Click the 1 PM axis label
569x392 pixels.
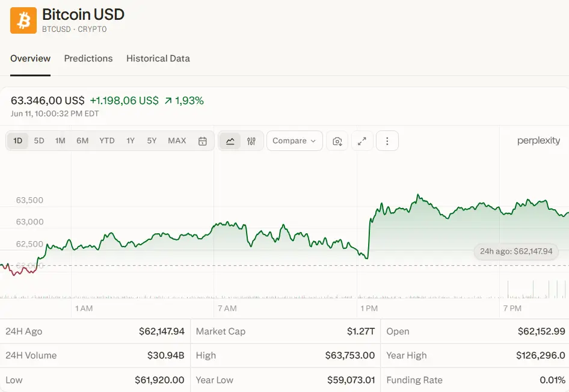click(369, 308)
